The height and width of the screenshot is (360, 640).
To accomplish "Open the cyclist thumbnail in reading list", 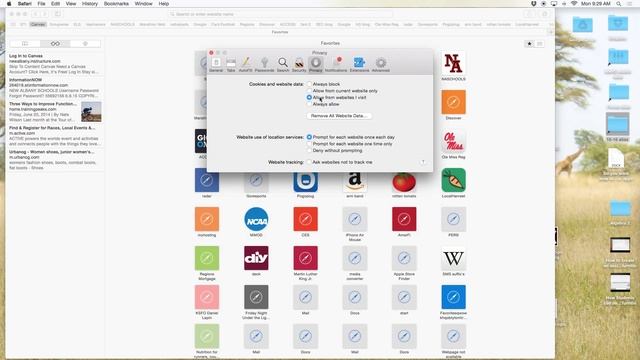I will pos(91,112).
